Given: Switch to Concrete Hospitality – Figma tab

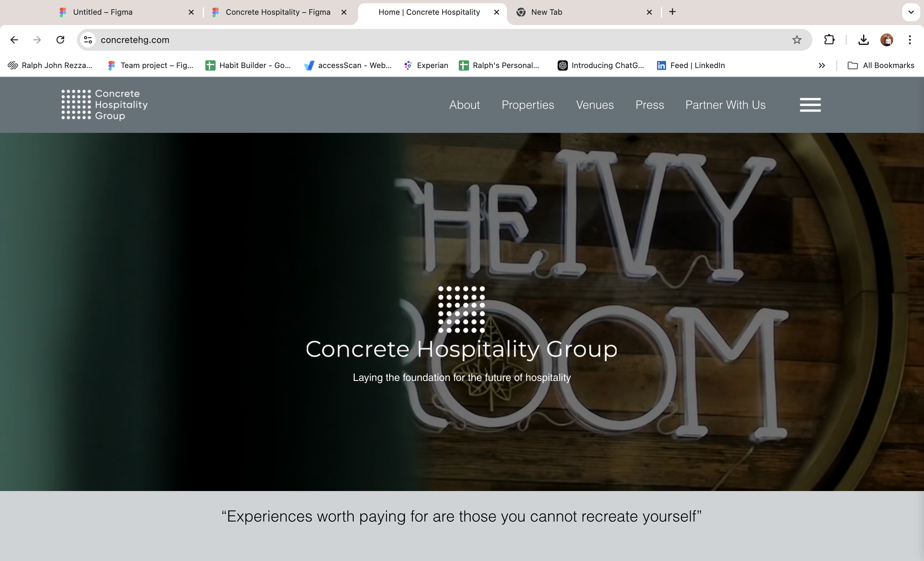Looking at the screenshot, I should (x=278, y=12).
